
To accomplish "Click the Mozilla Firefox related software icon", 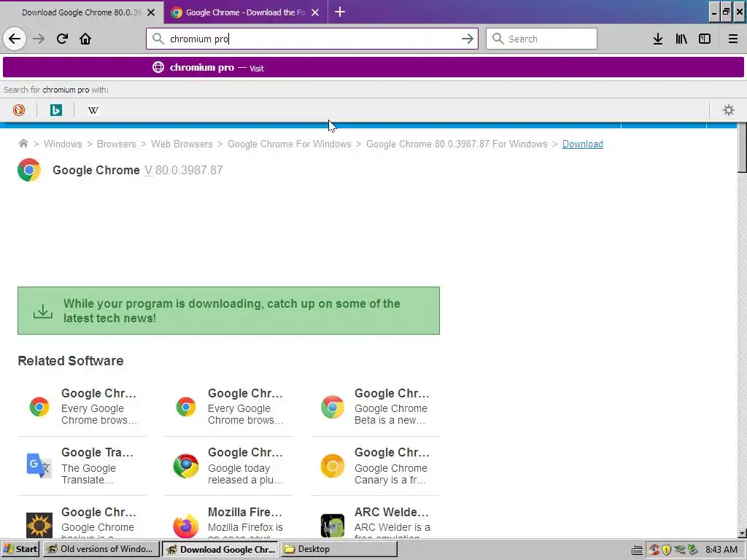I will [186, 525].
